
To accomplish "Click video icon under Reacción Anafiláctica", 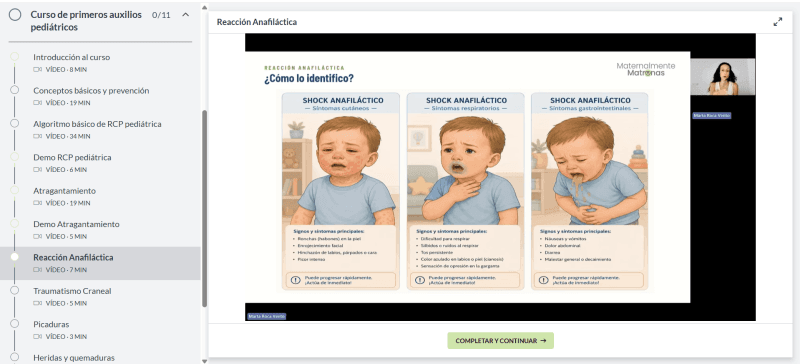I will [x=37, y=270].
